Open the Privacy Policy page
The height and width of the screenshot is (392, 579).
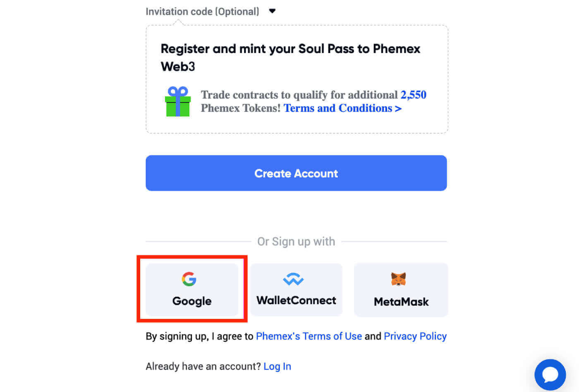(415, 336)
